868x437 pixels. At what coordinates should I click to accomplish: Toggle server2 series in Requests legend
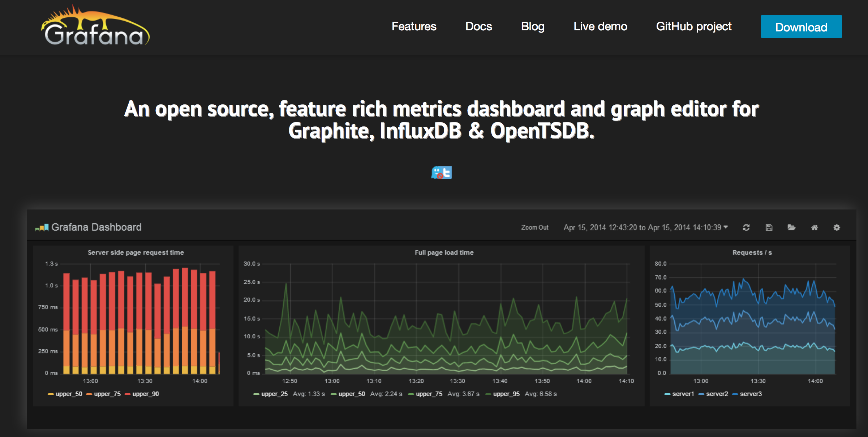tap(717, 394)
